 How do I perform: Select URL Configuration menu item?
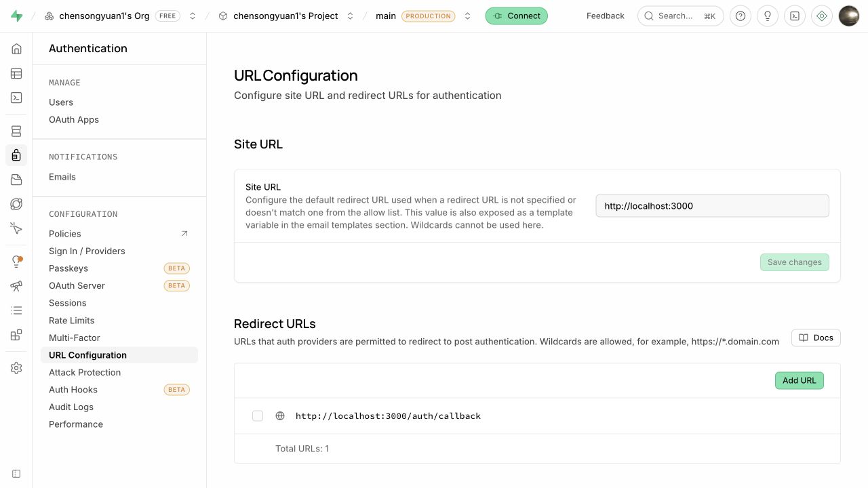[x=119, y=355]
